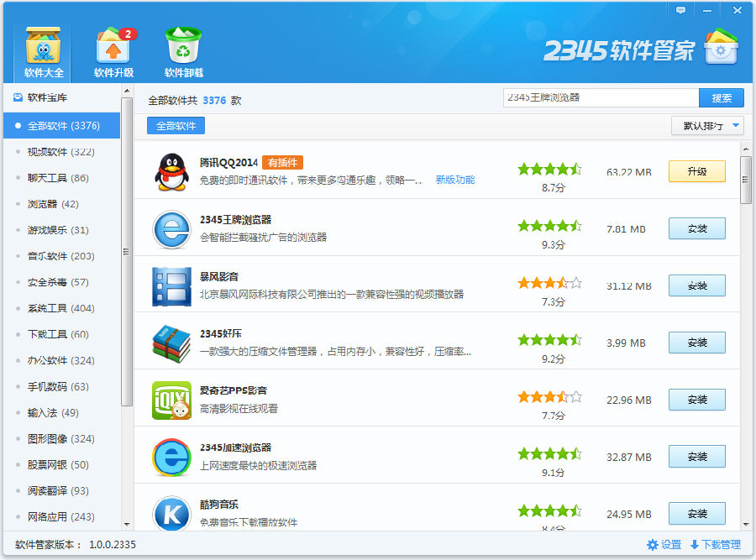
Task: Click the 暴风影音 title text
Action: click(219, 276)
